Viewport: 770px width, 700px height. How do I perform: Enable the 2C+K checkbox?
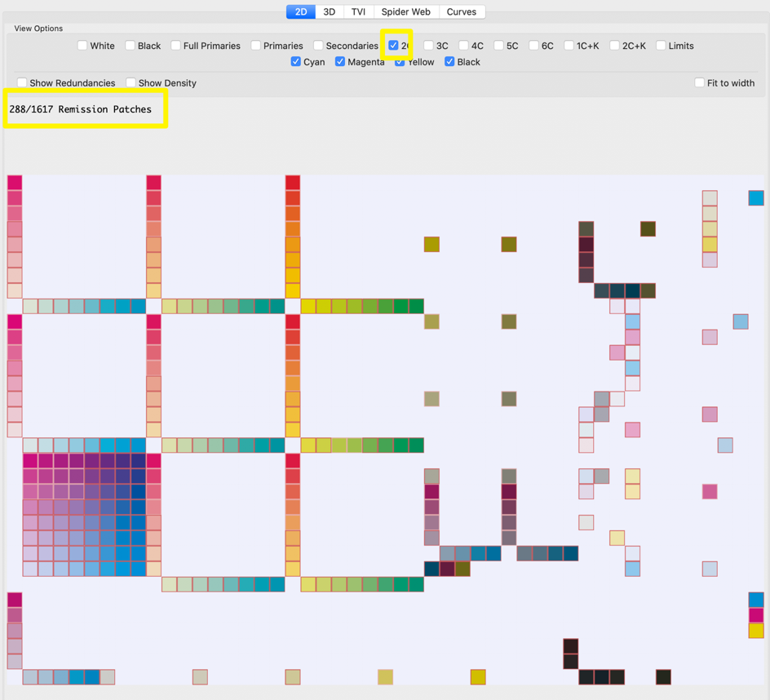coord(615,46)
